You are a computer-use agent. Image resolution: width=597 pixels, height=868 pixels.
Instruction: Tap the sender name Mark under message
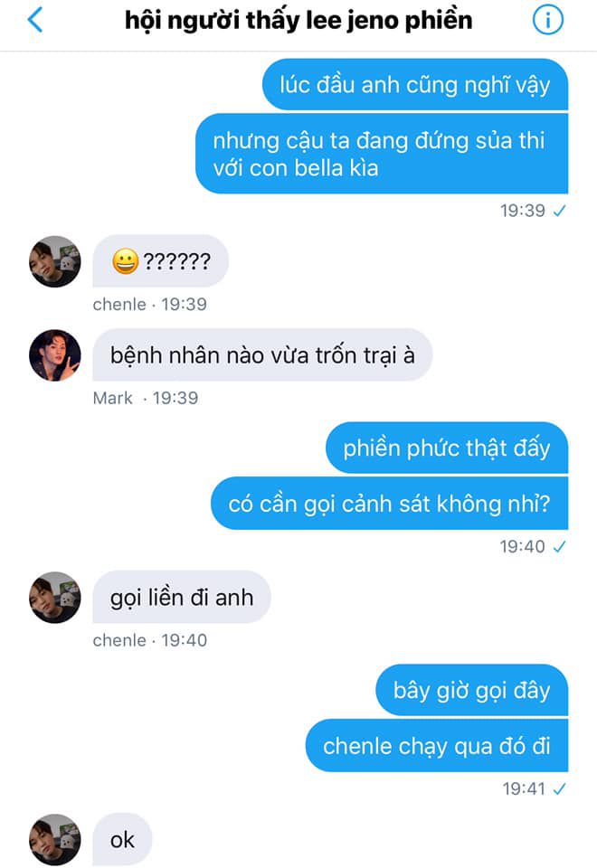[x=112, y=398]
